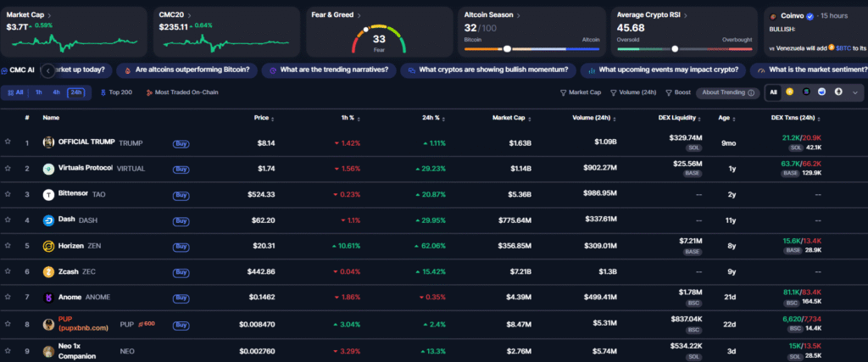This screenshot has height=362, width=868.
Task: Select the All trending tab
Action: (x=15, y=92)
